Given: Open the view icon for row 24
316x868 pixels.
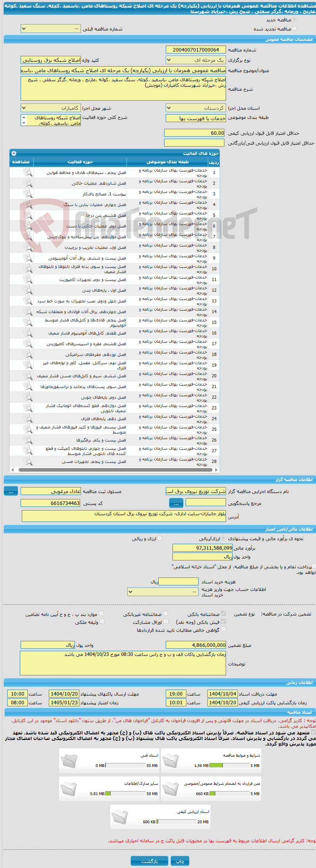Looking at the screenshot, I should pyautogui.click(x=28, y=419).
